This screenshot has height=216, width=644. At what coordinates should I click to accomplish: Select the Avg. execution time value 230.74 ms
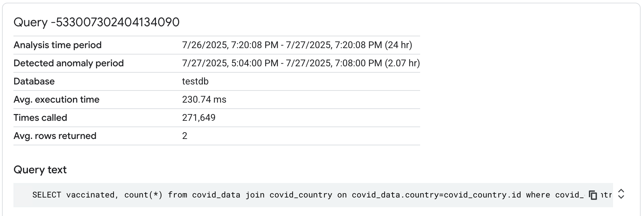pyautogui.click(x=204, y=99)
